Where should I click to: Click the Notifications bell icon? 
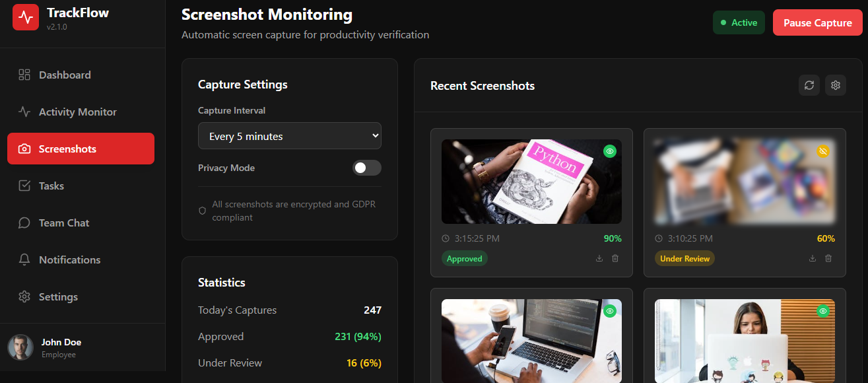(24, 260)
